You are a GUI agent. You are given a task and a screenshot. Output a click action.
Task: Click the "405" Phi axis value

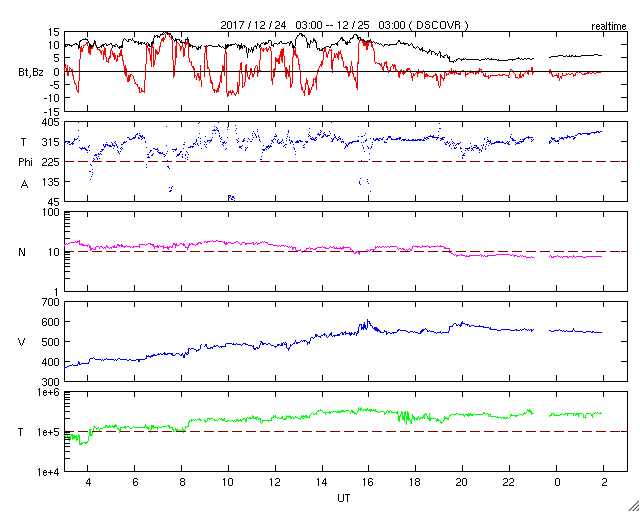[51, 122]
